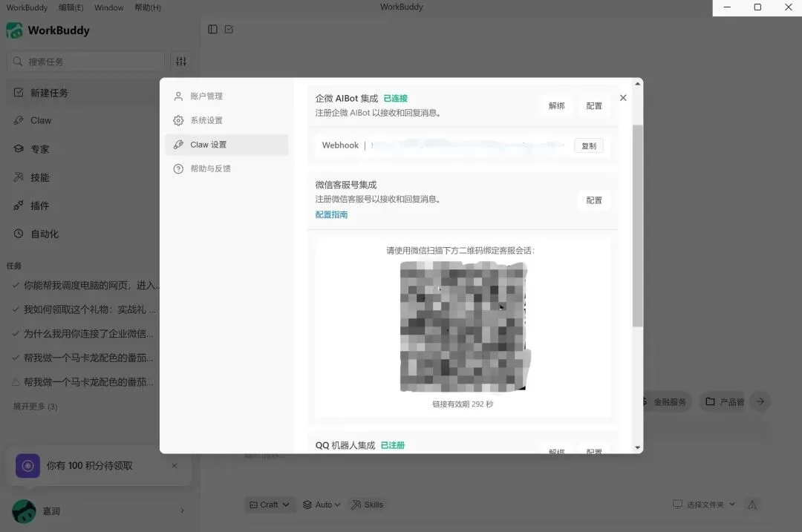Click the WorkBuddy logo icon
This screenshot has width=802, height=532.
(14, 30)
